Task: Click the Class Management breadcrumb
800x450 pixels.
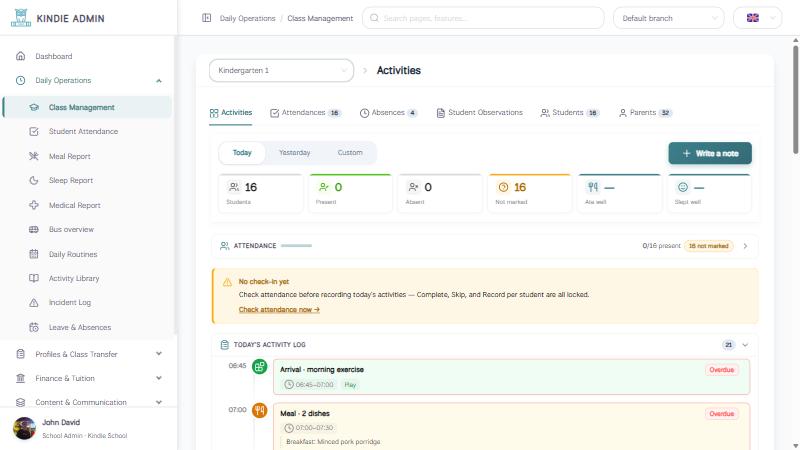Action: point(320,18)
